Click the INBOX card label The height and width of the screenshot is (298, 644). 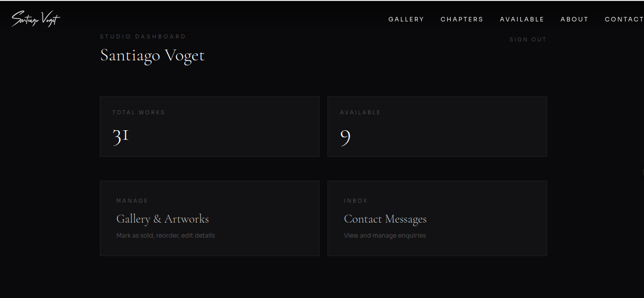tap(355, 201)
